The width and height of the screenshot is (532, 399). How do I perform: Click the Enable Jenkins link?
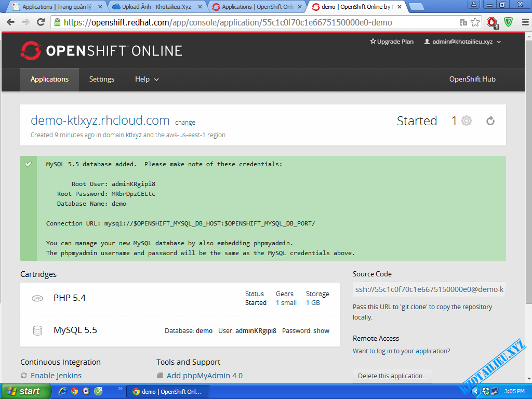(56, 376)
